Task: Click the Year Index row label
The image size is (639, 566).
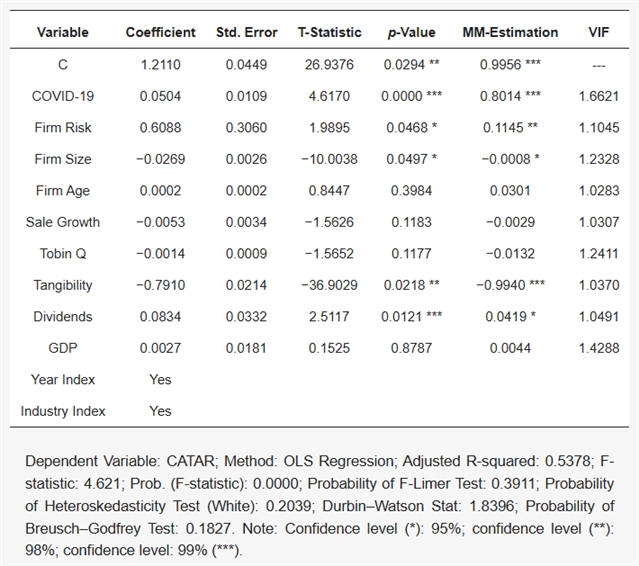Action: pos(62,380)
